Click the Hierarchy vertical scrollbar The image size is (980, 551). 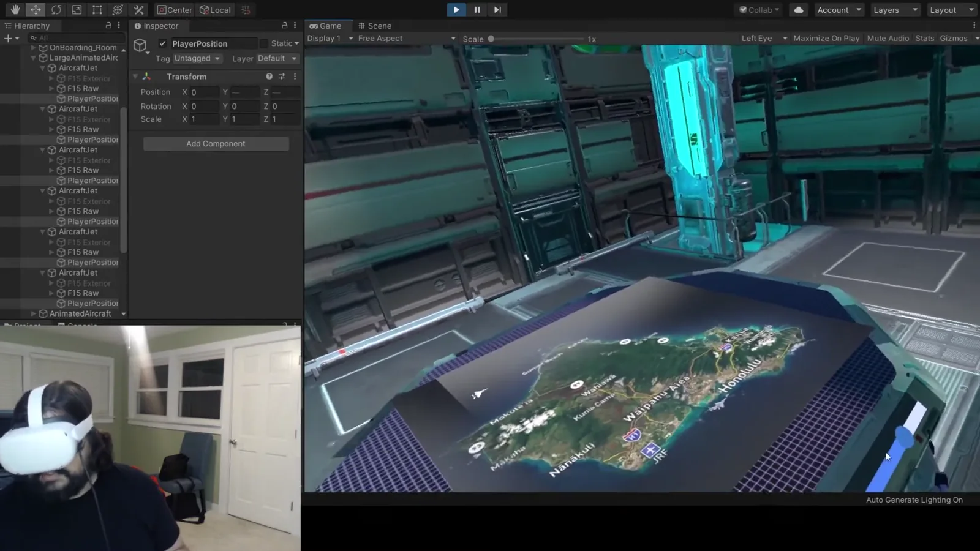tap(124, 181)
